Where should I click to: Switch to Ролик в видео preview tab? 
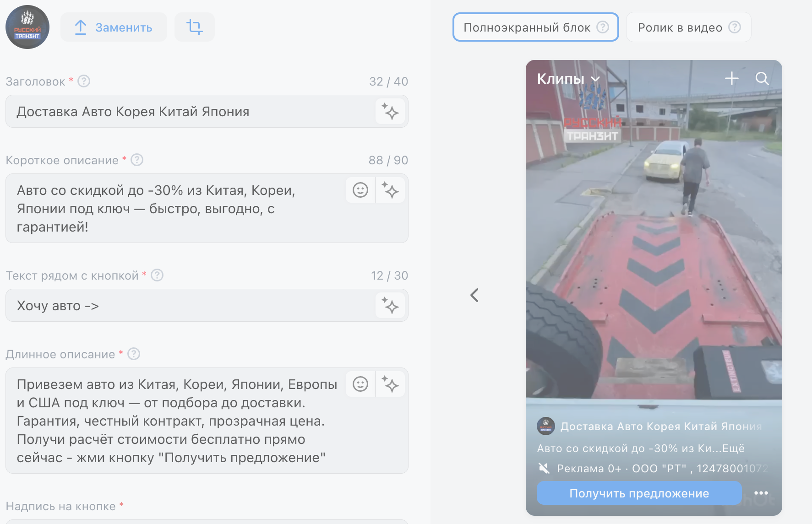[689, 27]
